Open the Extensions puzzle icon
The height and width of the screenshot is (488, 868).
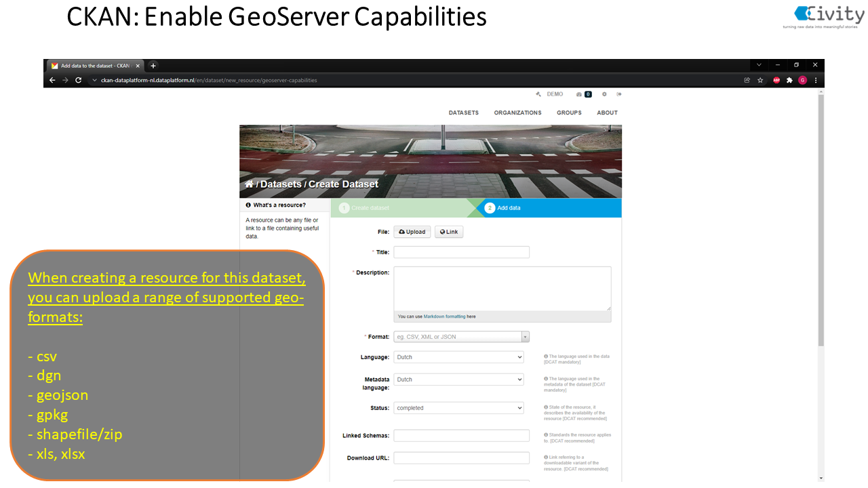pos(789,80)
